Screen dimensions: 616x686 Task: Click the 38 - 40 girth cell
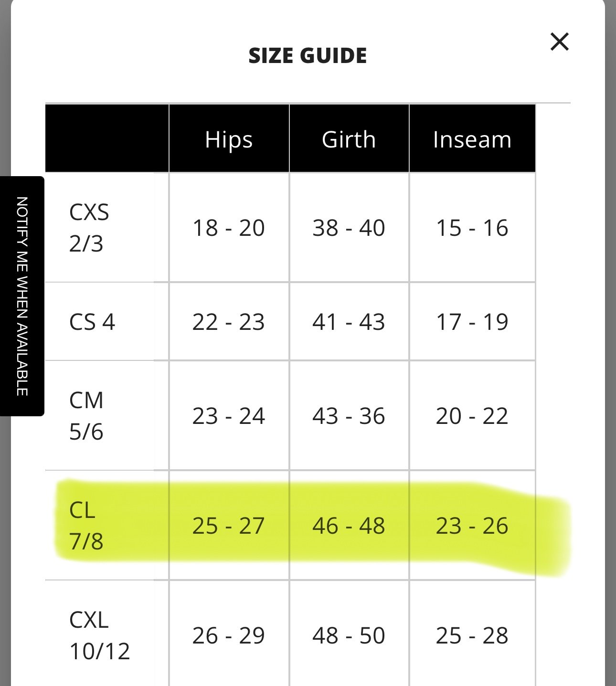pos(349,228)
